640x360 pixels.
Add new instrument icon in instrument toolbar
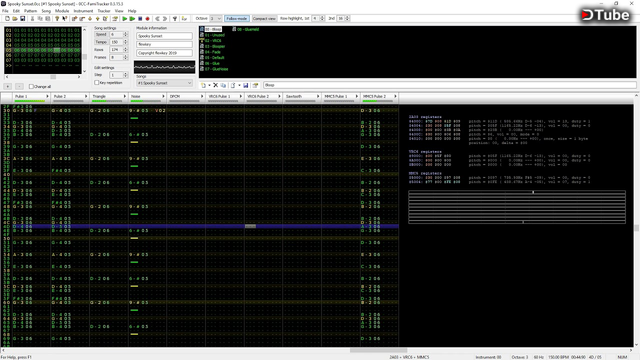pos(203,85)
